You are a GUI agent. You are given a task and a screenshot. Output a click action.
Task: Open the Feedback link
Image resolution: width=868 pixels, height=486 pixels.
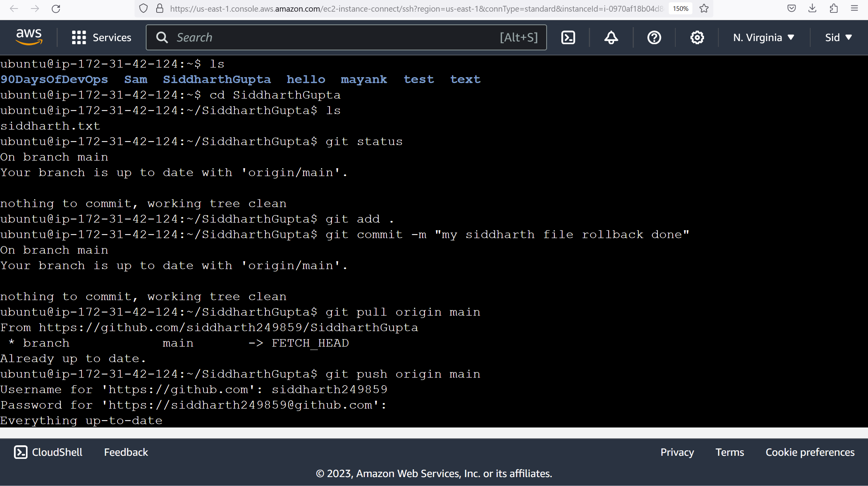(126, 452)
